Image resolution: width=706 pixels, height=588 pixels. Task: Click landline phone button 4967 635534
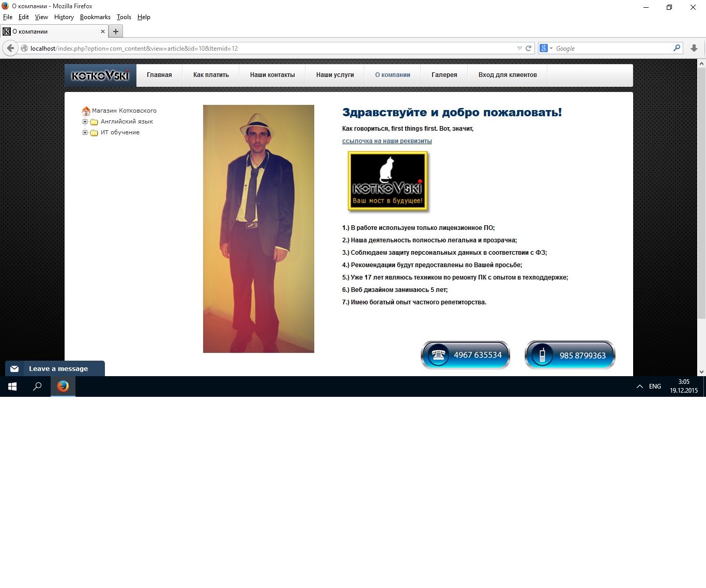coord(466,355)
